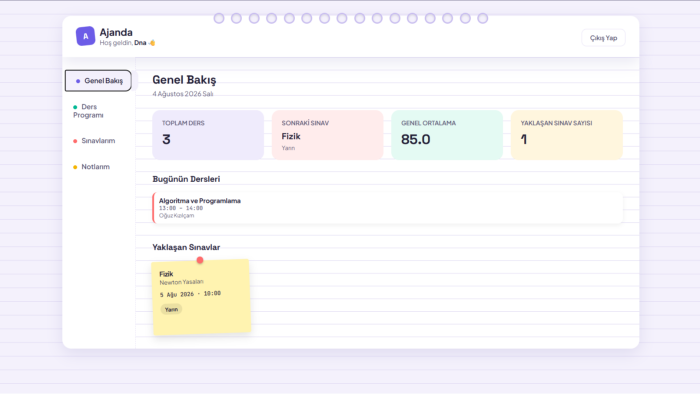Click the Yaklaşan Sınavlar heading
Viewport: 700px width, 394px height.
[x=186, y=247]
